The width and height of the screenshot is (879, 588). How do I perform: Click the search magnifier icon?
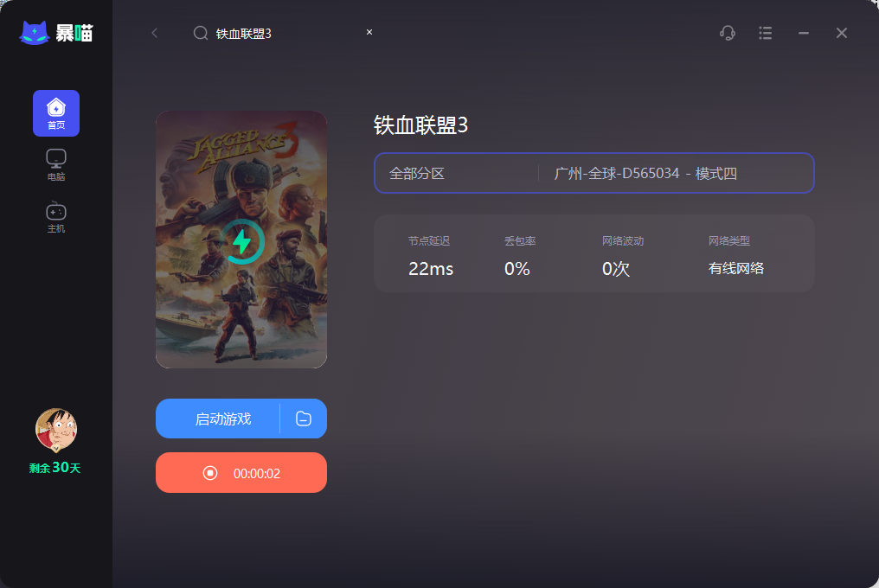coord(201,33)
